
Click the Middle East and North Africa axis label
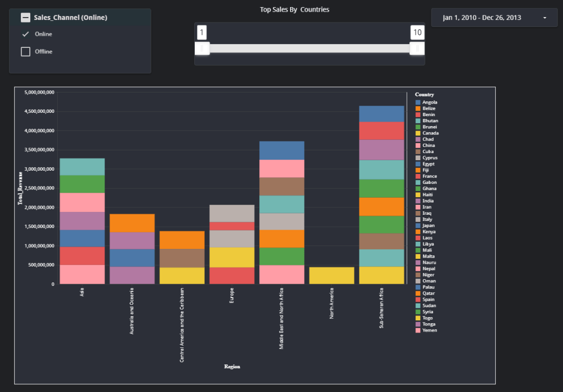pyautogui.click(x=282, y=318)
